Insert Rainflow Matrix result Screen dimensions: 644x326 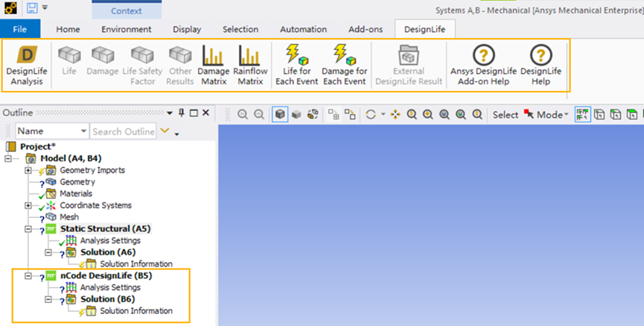(x=250, y=65)
